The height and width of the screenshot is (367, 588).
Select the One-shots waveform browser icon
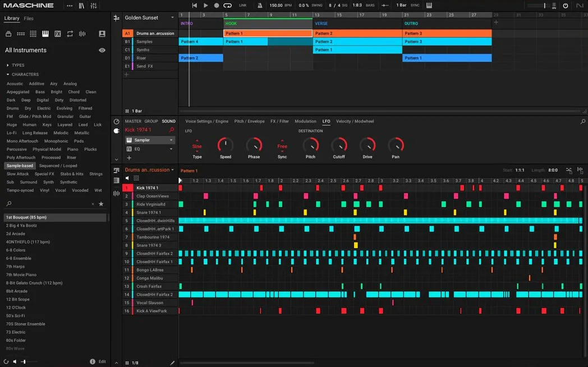pyautogui.click(x=82, y=34)
